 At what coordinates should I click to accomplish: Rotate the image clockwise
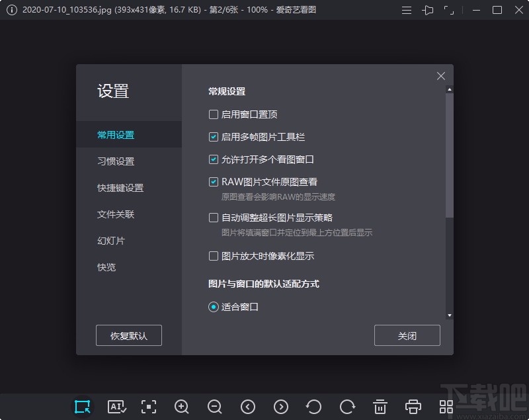coord(346,407)
